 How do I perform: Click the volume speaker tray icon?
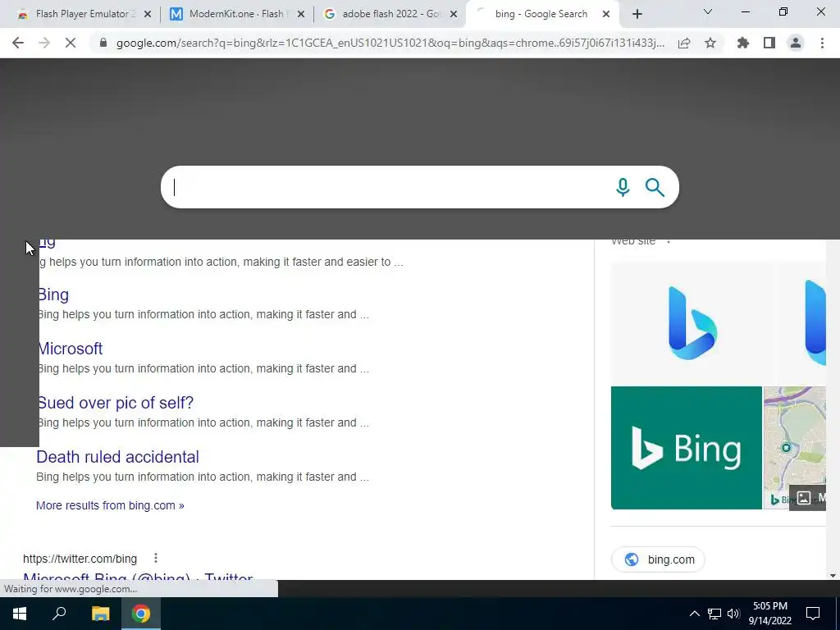click(x=733, y=614)
